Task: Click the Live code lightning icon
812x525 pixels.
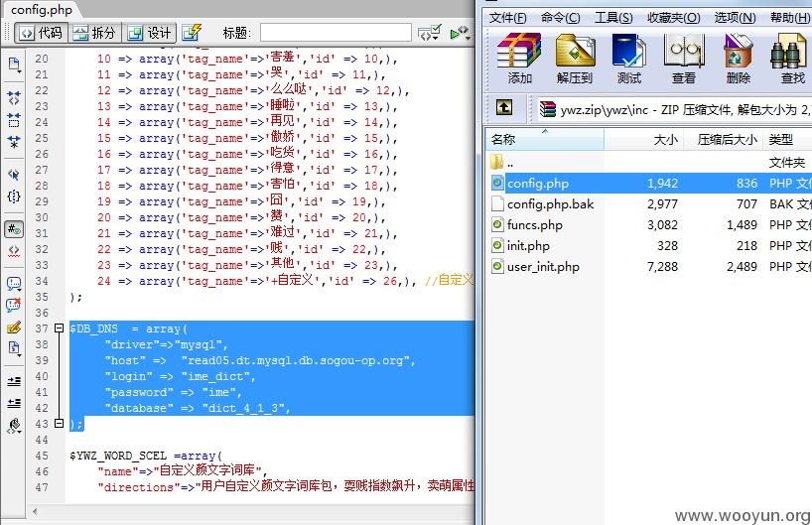Action: pyautogui.click(x=192, y=33)
